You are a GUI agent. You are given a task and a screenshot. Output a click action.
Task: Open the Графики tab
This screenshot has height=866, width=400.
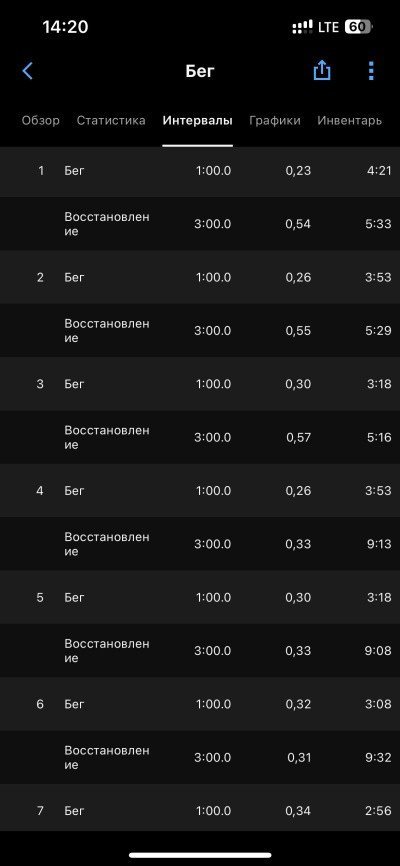(275, 120)
